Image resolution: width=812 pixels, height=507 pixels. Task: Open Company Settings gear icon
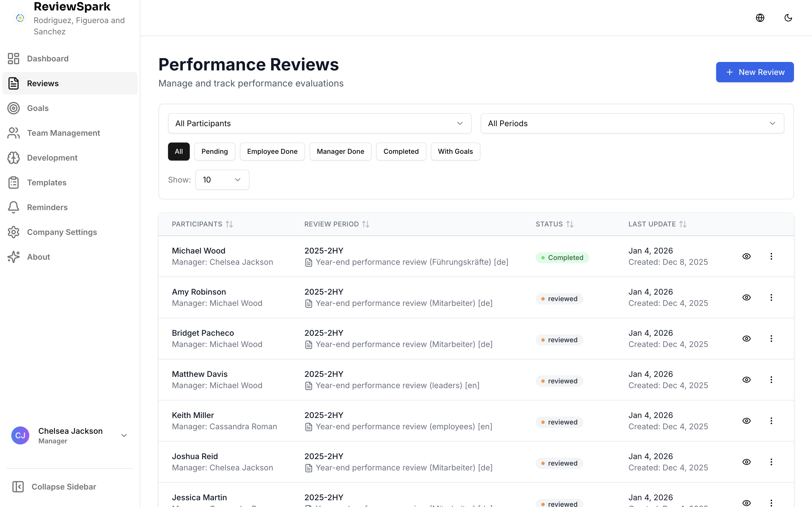pyautogui.click(x=14, y=232)
